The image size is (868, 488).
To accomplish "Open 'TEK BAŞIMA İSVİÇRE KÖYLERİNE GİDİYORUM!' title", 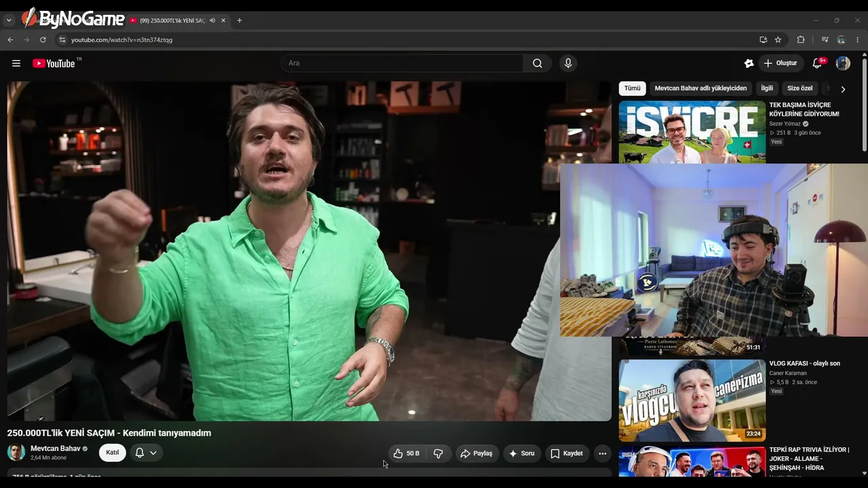I will point(804,110).
